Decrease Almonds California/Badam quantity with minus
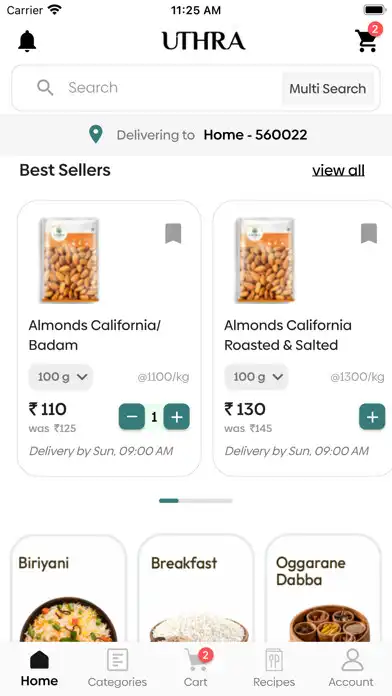Image resolution: width=392 pixels, height=696 pixels. (x=131, y=417)
